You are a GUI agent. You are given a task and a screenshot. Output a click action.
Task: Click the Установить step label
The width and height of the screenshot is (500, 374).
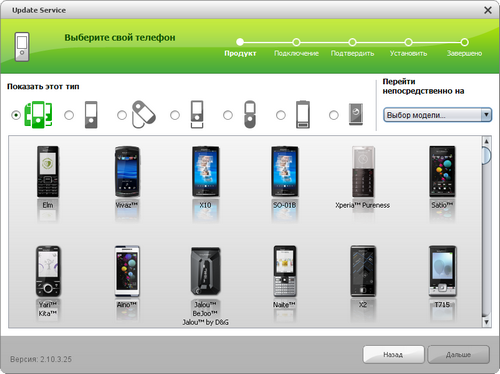pos(408,53)
